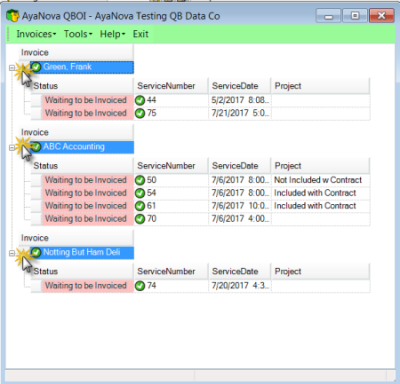Click the Invoice header above Notting But Ham Deli
400x384 pixels.
pos(76,238)
